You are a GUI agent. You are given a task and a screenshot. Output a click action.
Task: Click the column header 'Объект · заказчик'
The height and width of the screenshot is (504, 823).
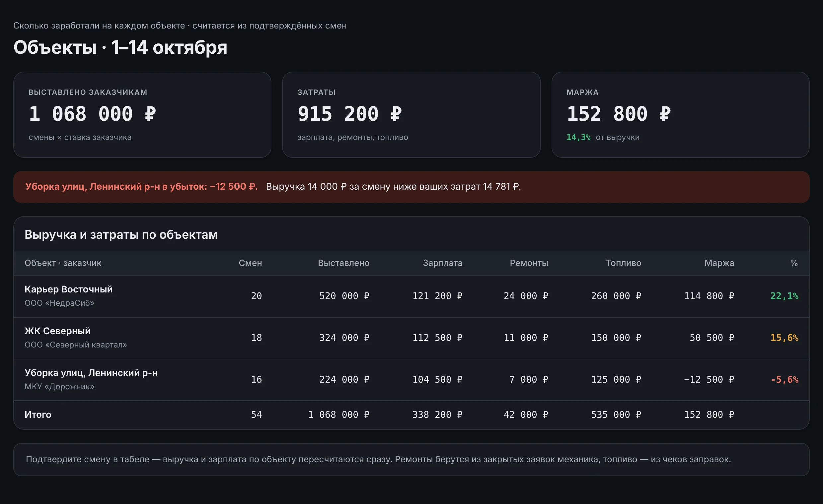(63, 263)
